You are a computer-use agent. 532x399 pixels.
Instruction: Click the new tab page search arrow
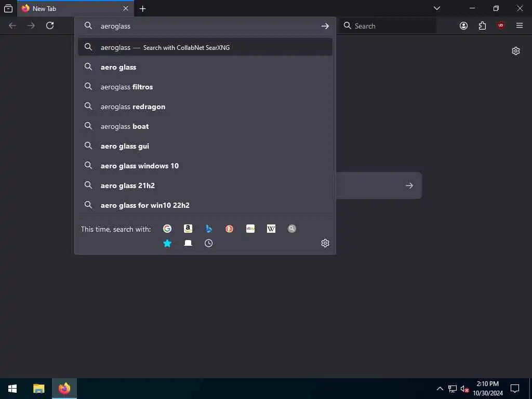(x=409, y=185)
